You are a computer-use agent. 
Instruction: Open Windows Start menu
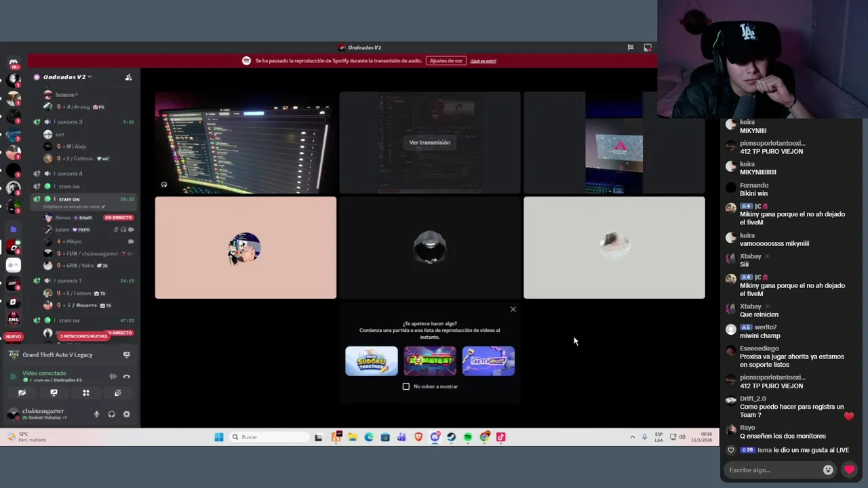click(x=219, y=437)
